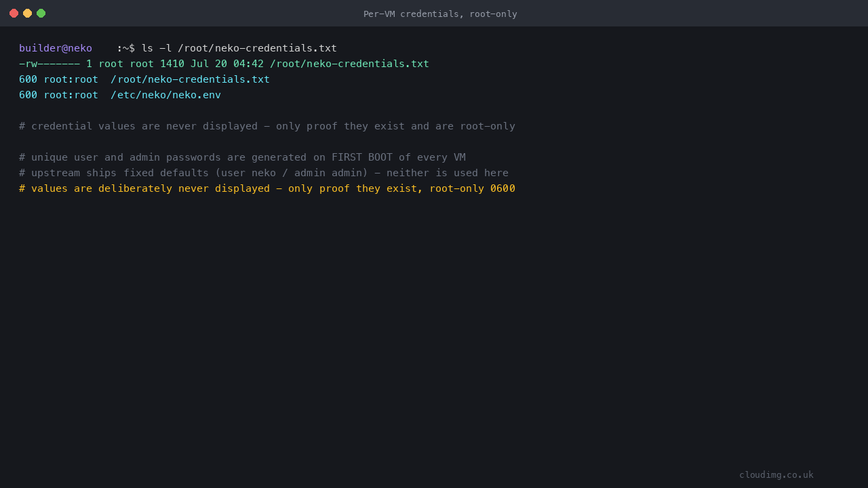Click the green maximize window button
Screen dimensions: 868x488
[x=41, y=13]
